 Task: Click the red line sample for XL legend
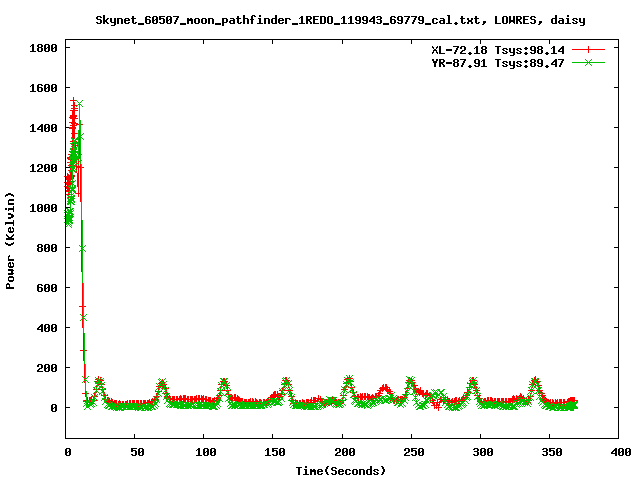pyautogui.click(x=588, y=50)
